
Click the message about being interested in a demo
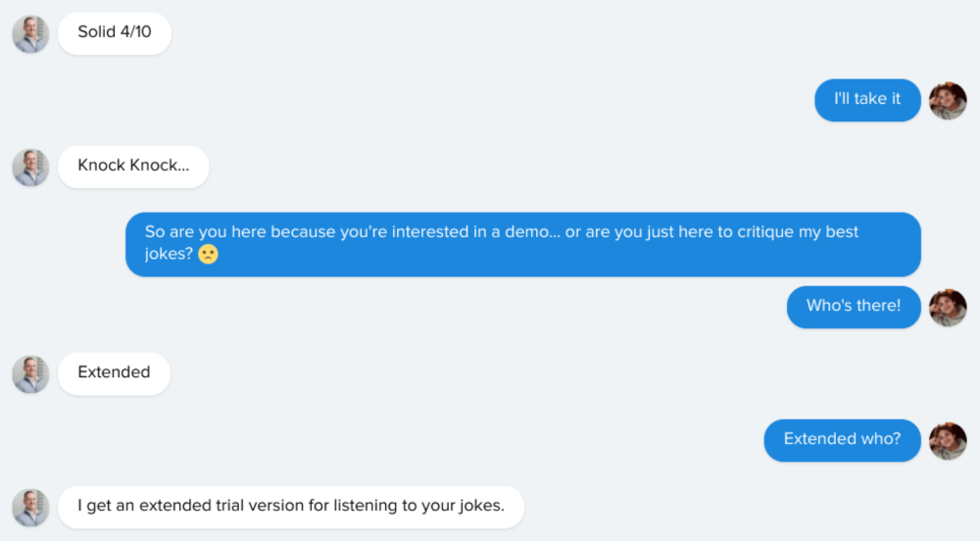523,244
